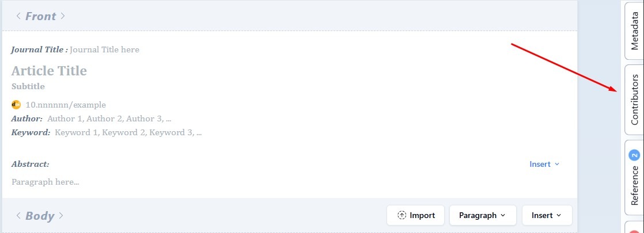This screenshot has height=233, width=644.
Task: Open the Reference side tab
Action: (x=634, y=185)
